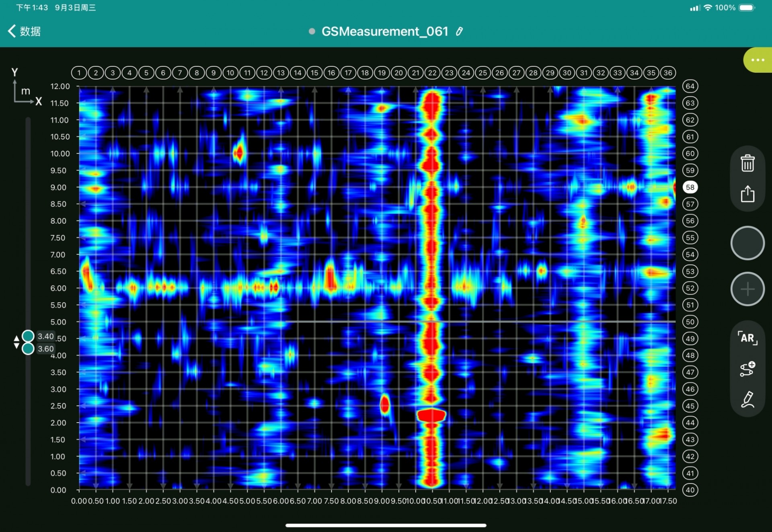Tap the plus add-scan button
Image resolution: width=772 pixels, height=532 pixels.
click(747, 289)
